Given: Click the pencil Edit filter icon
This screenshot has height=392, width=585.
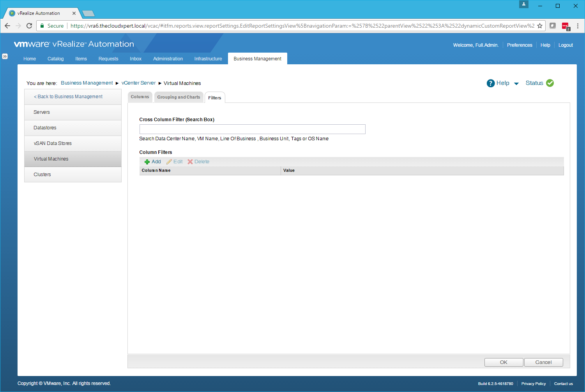Looking at the screenshot, I should point(169,162).
